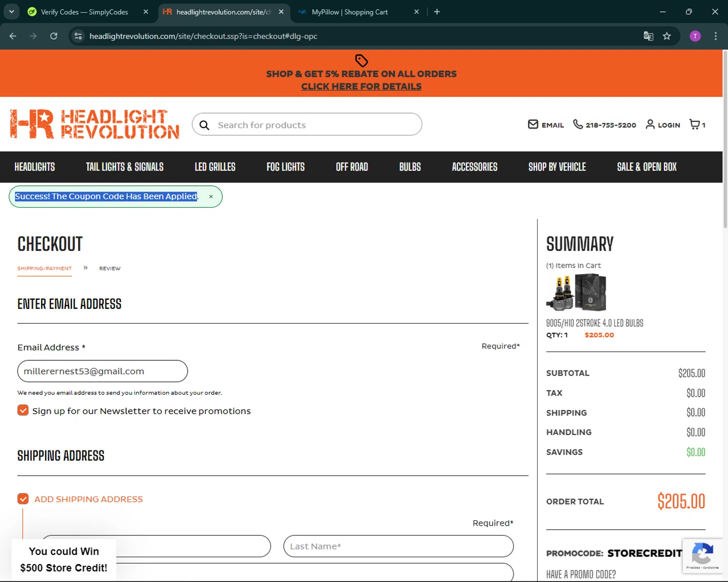Click the address bar URL
The image size is (728, 582).
click(203, 36)
